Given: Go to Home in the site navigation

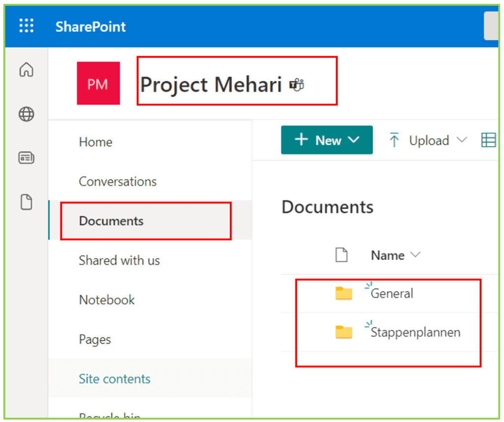Looking at the screenshot, I should pyautogui.click(x=96, y=142).
